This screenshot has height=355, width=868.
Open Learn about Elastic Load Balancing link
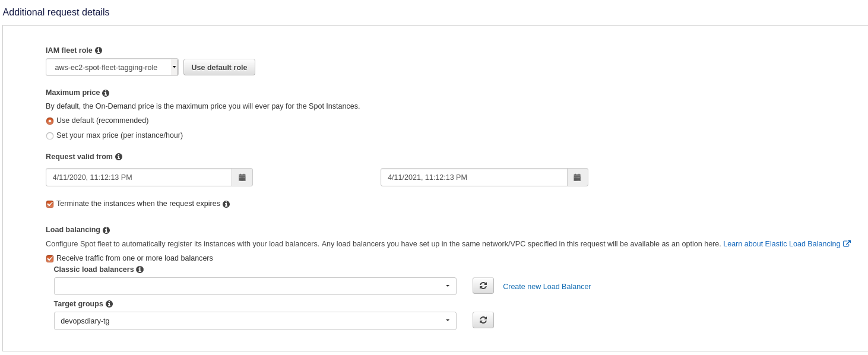[781, 244]
